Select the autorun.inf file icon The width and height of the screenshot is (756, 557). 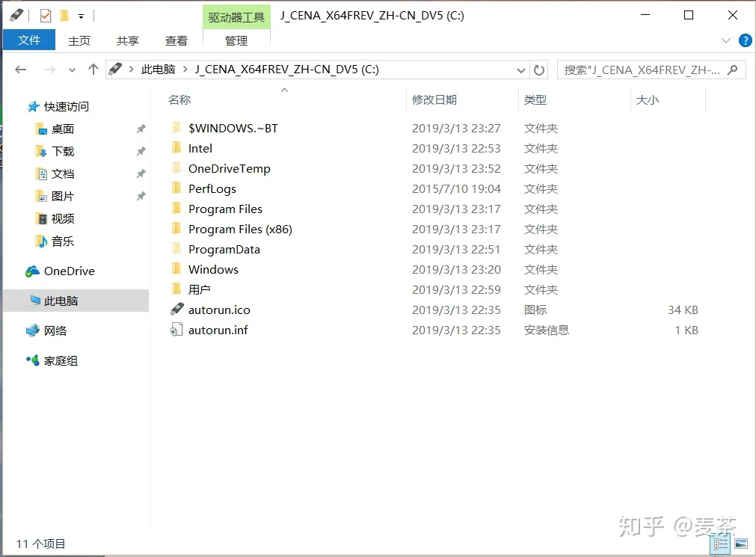coord(176,330)
